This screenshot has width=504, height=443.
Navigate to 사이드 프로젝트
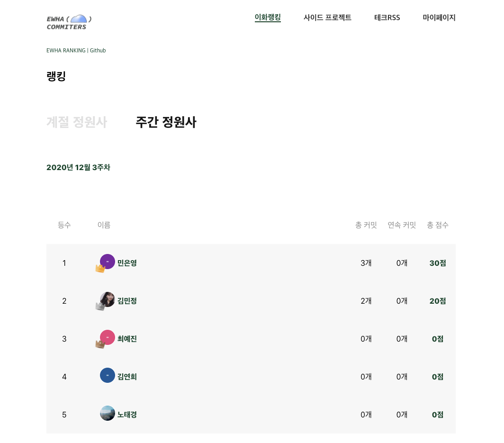click(327, 18)
